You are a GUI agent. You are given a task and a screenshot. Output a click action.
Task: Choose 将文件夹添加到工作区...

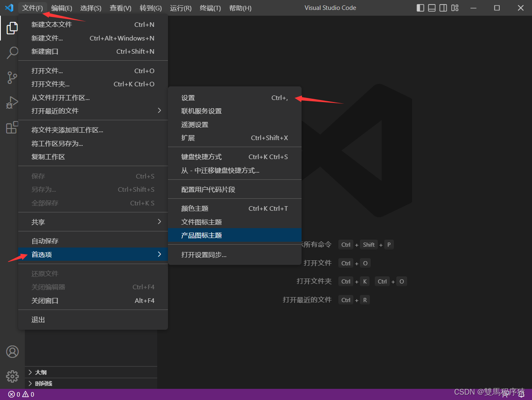(x=93, y=130)
